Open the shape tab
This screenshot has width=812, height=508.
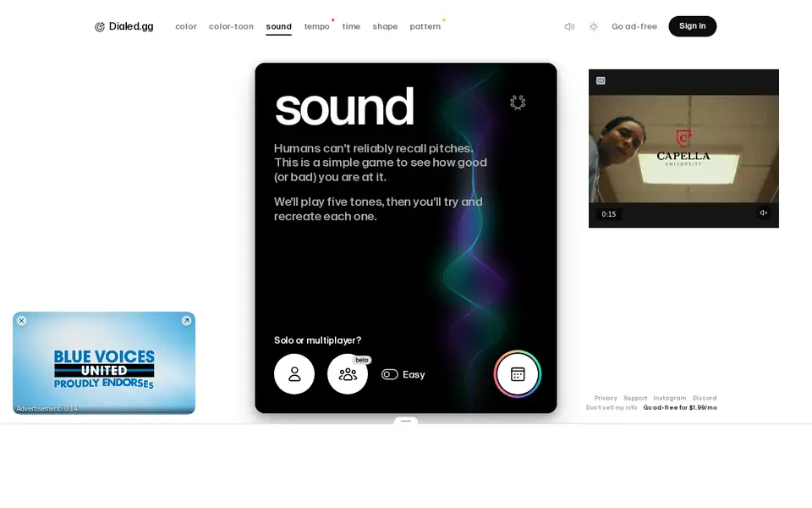point(385,26)
